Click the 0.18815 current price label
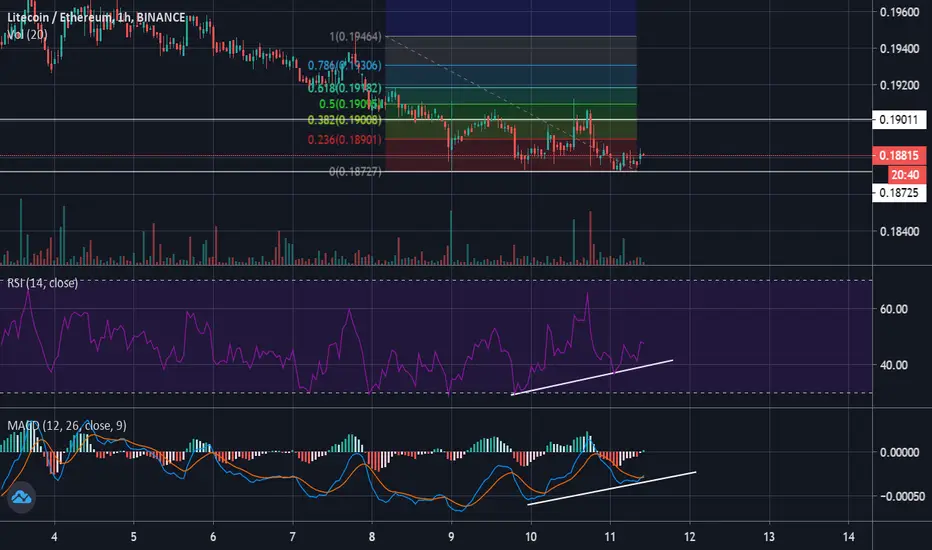This screenshot has width=932, height=550. click(x=899, y=156)
